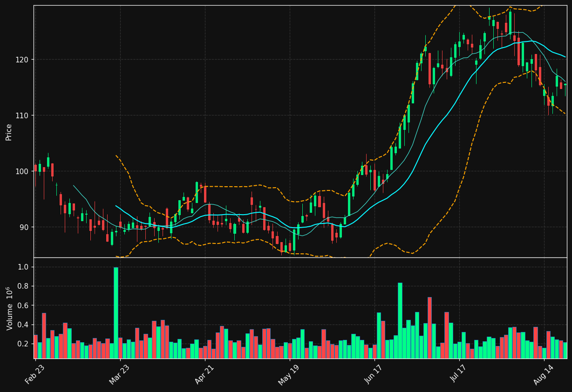Click the 0.6 volume axis label
This screenshot has width=572, height=392.
(x=23, y=305)
